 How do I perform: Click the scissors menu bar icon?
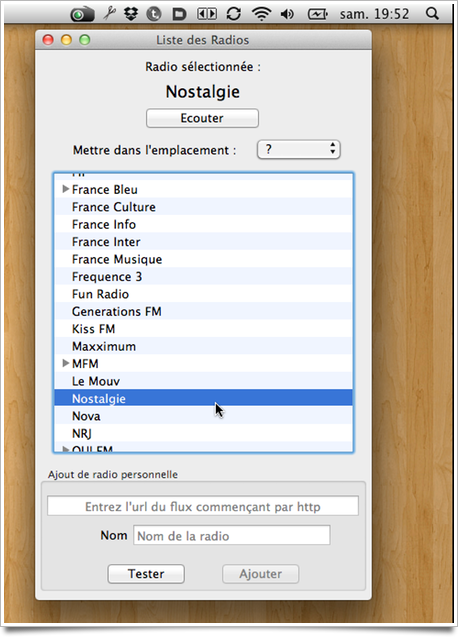[x=109, y=14]
